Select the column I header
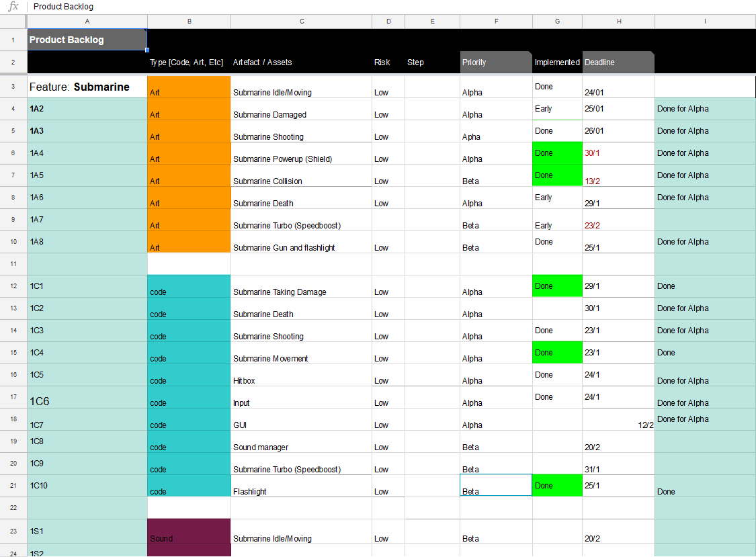The height and width of the screenshot is (557, 756). point(704,21)
